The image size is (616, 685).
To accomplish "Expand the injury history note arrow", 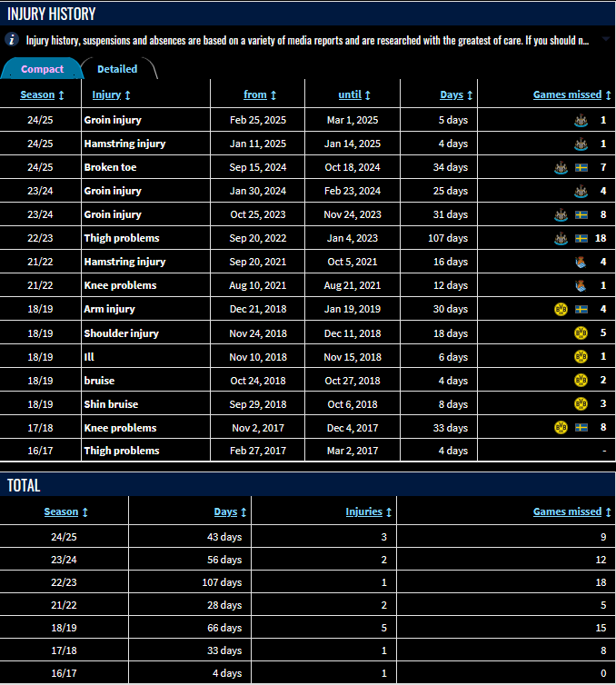I will click(605, 40).
